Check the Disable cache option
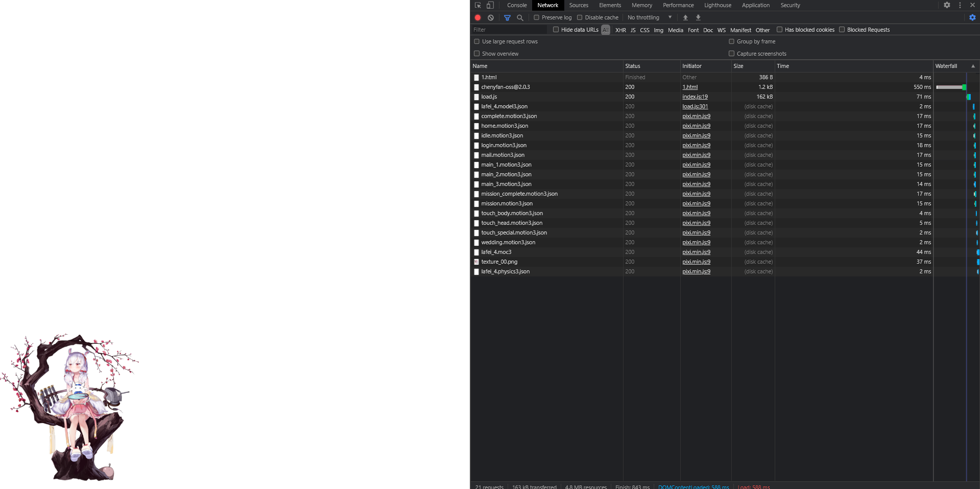 (580, 17)
